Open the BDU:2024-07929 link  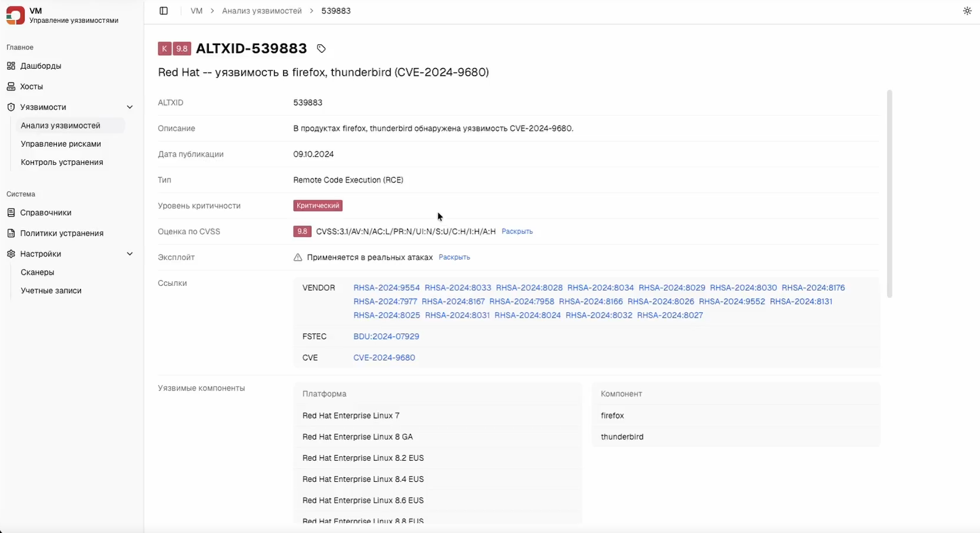(x=386, y=336)
